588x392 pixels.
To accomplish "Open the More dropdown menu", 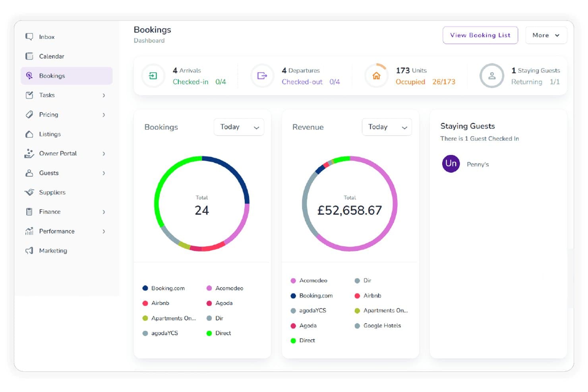I will tap(546, 35).
